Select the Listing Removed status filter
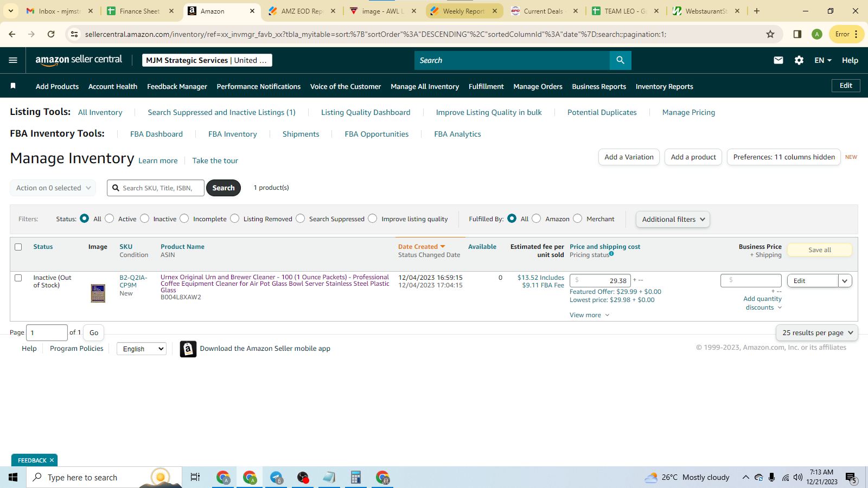The width and height of the screenshot is (868, 488). point(235,219)
